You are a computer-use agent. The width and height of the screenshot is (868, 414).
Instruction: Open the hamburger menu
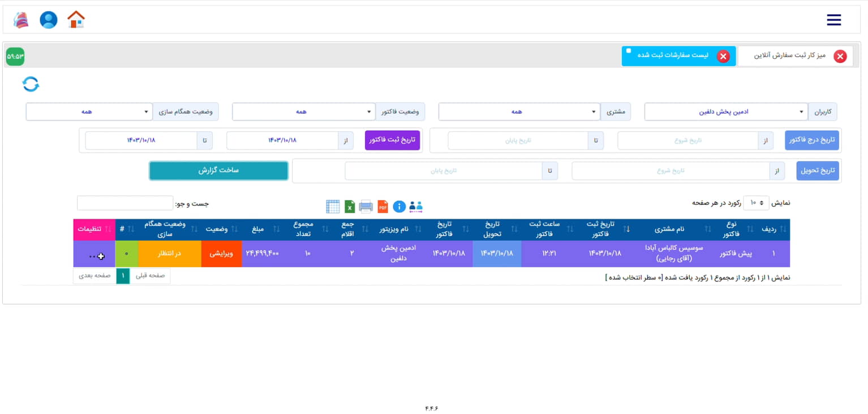coord(833,20)
